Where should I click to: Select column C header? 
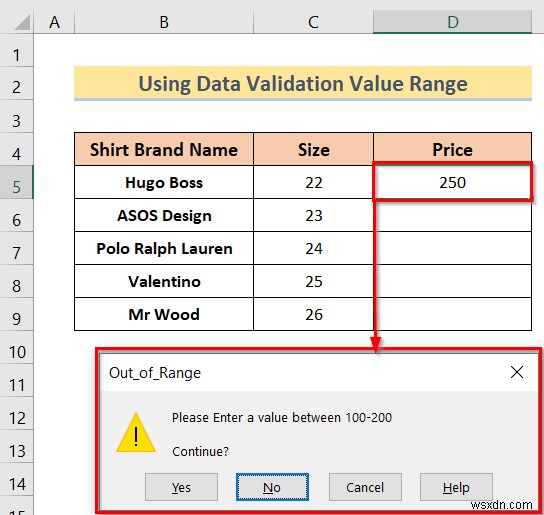pyautogui.click(x=313, y=22)
